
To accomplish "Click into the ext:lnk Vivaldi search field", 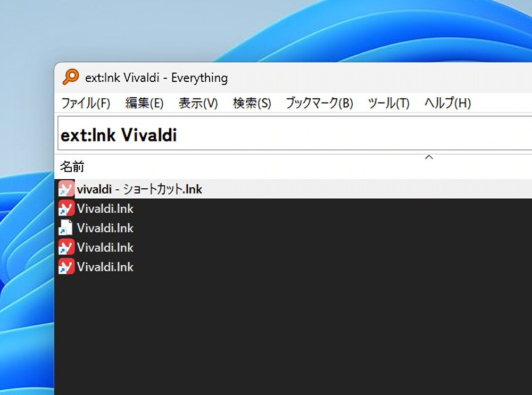I will (x=293, y=136).
